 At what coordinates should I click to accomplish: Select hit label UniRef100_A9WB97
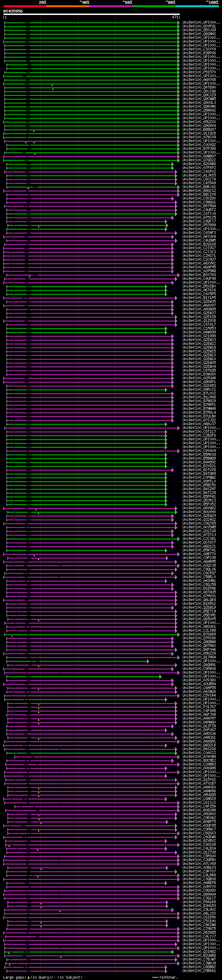(x=199, y=156)
